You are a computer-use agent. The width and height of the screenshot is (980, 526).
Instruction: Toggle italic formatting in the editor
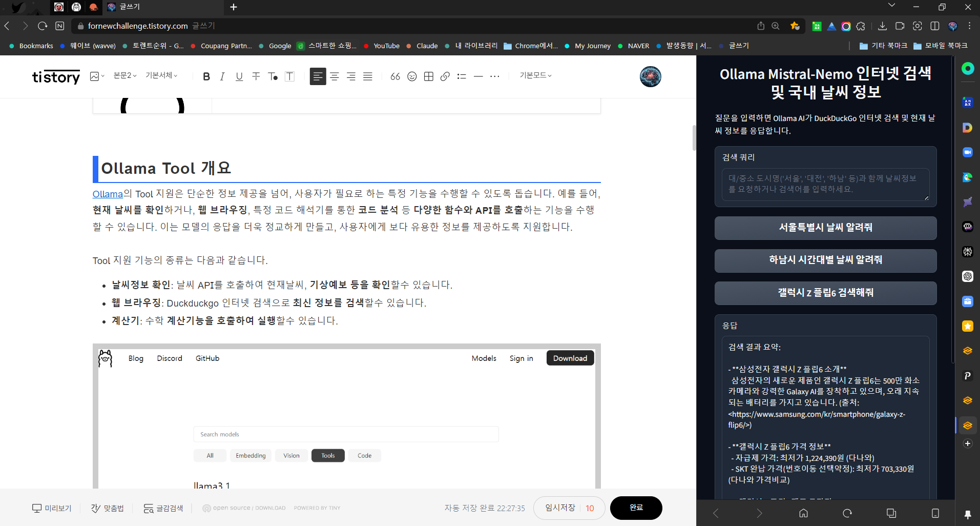(x=222, y=76)
